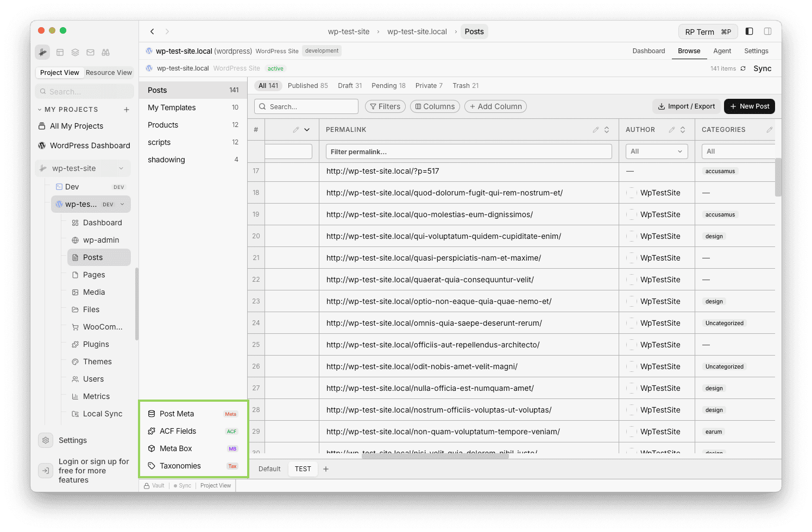
Task: Go forward with the right arrow navigation icon
Action: pyautogui.click(x=167, y=31)
